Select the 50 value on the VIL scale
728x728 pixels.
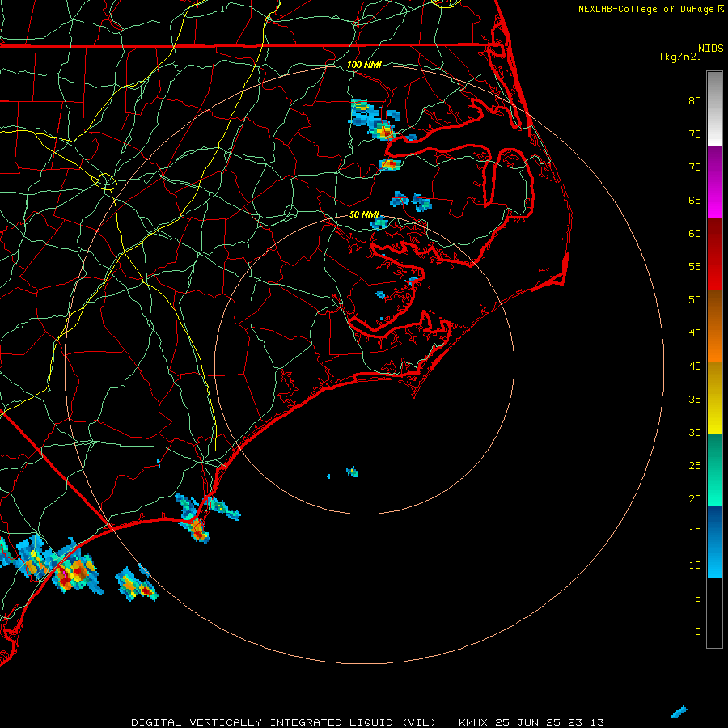tap(695, 300)
